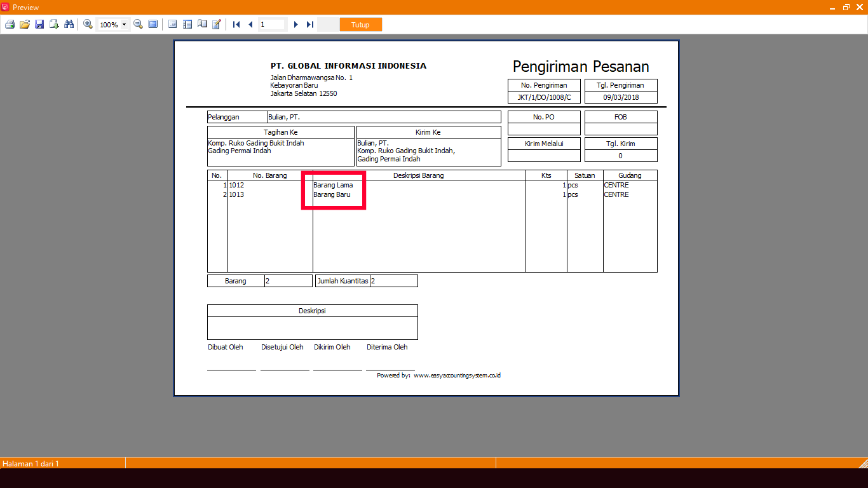The width and height of the screenshot is (868, 488).
Task: Click the 'Gudang' column header
Action: [630, 175]
